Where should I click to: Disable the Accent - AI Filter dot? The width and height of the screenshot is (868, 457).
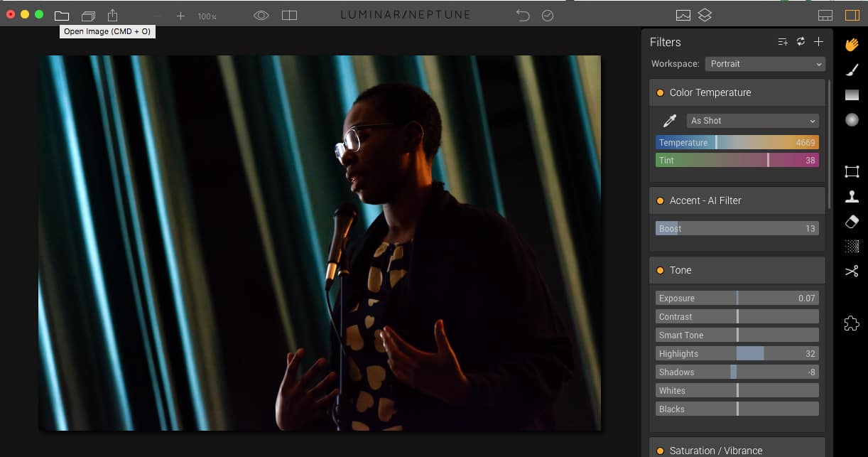(x=660, y=201)
